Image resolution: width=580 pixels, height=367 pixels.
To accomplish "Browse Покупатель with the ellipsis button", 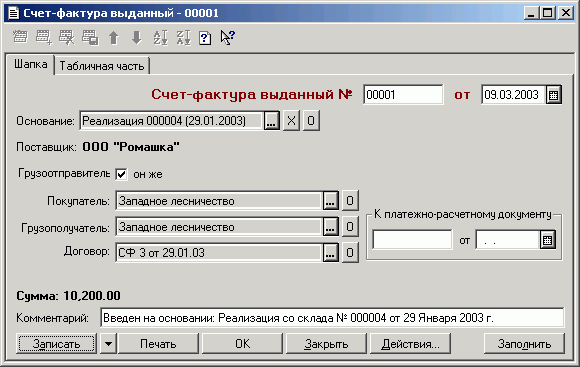I will 330,201.
